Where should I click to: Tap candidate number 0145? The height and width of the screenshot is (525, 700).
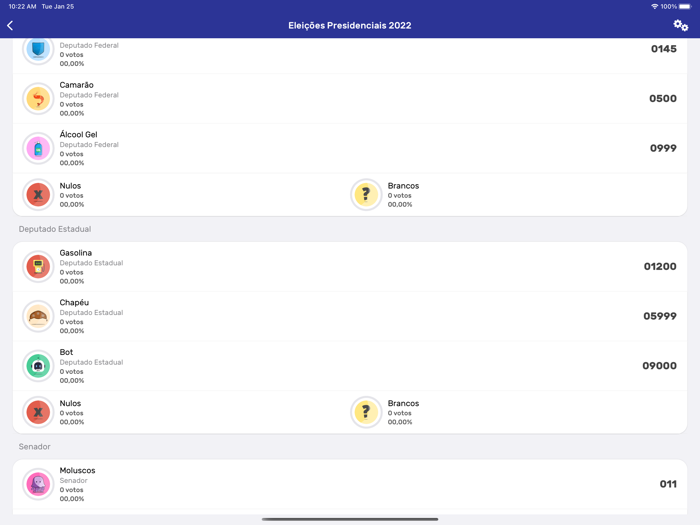pyautogui.click(x=663, y=49)
